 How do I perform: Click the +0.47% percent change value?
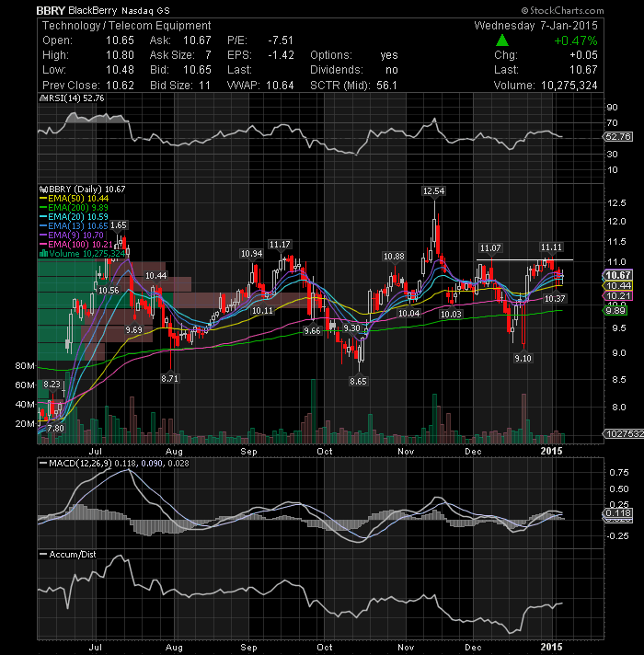576,40
